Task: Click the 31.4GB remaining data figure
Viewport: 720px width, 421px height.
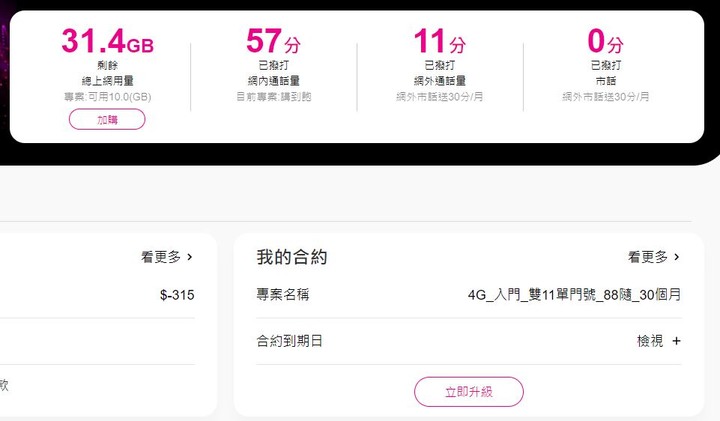Action: pos(107,41)
